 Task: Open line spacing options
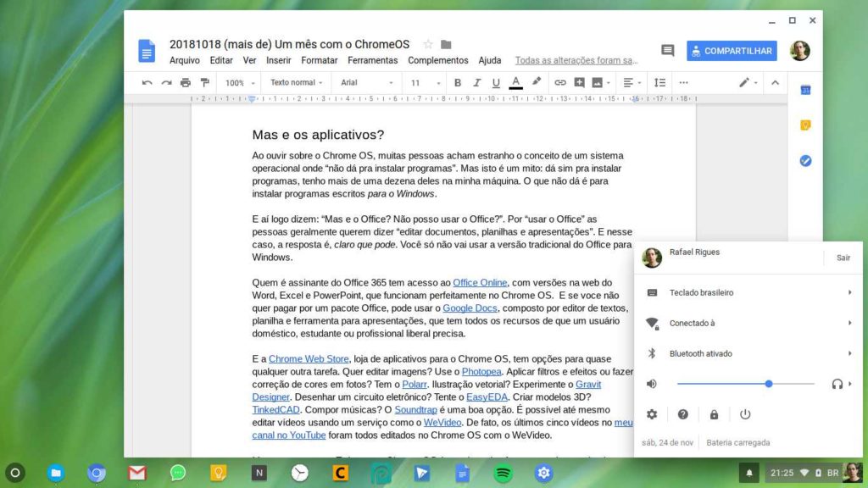coord(659,83)
